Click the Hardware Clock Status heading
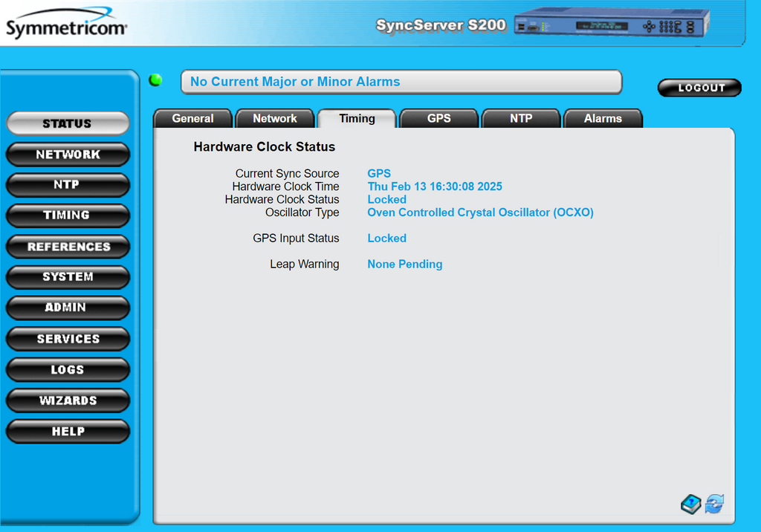The image size is (761, 532). click(x=265, y=146)
